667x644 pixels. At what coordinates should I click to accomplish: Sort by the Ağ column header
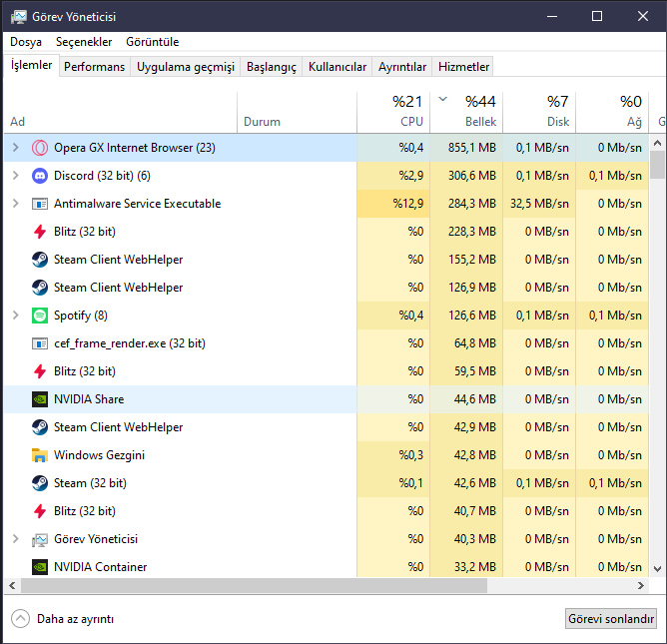coord(612,112)
